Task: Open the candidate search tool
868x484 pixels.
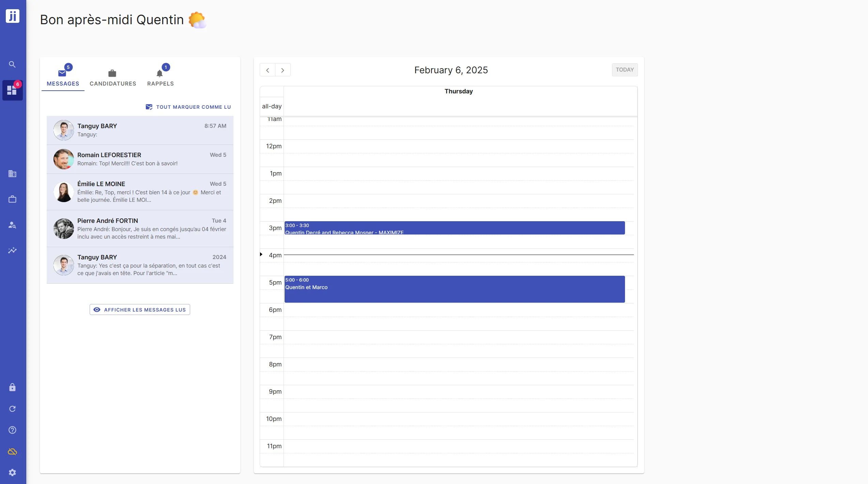Action: click(12, 225)
